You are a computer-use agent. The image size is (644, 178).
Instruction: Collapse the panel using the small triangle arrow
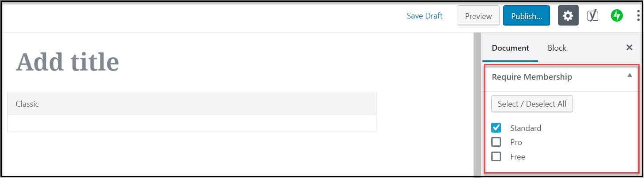pyautogui.click(x=629, y=75)
